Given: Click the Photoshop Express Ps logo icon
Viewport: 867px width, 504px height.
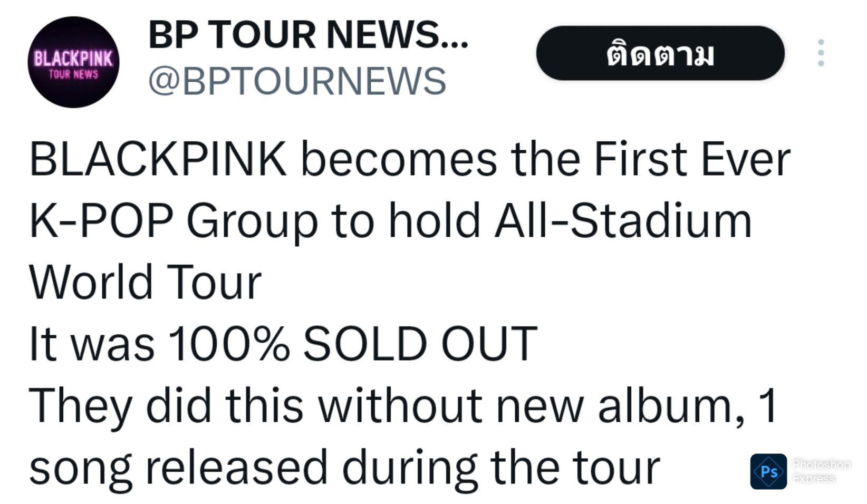Looking at the screenshot, I should (768, 471).
